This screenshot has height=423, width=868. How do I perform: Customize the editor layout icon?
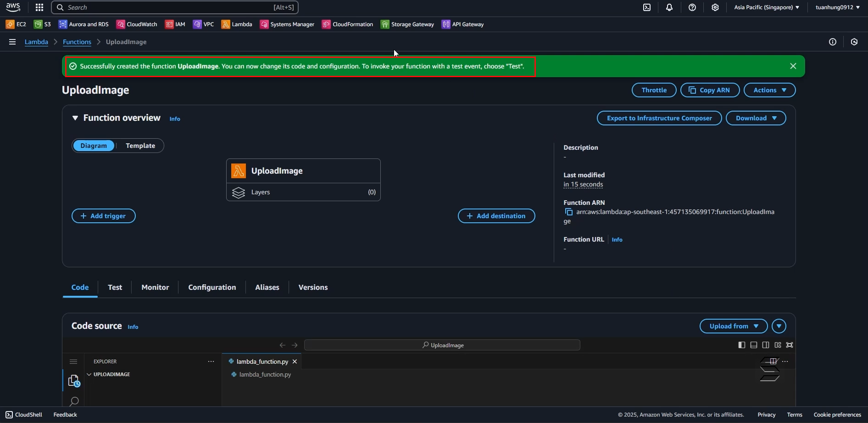click(778, 345)
